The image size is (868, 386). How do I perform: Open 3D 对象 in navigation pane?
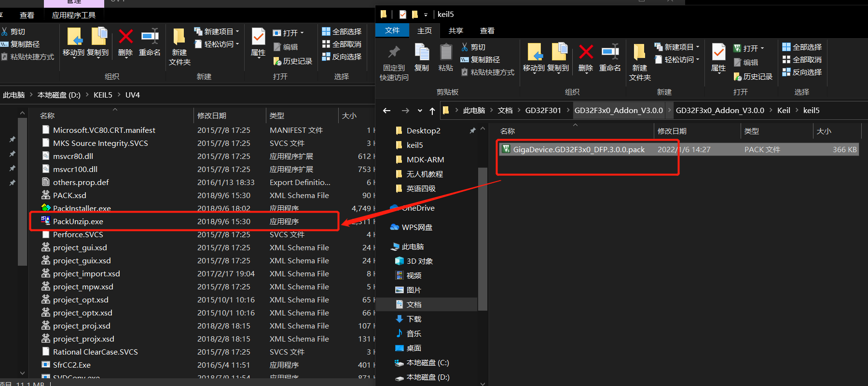419,261
